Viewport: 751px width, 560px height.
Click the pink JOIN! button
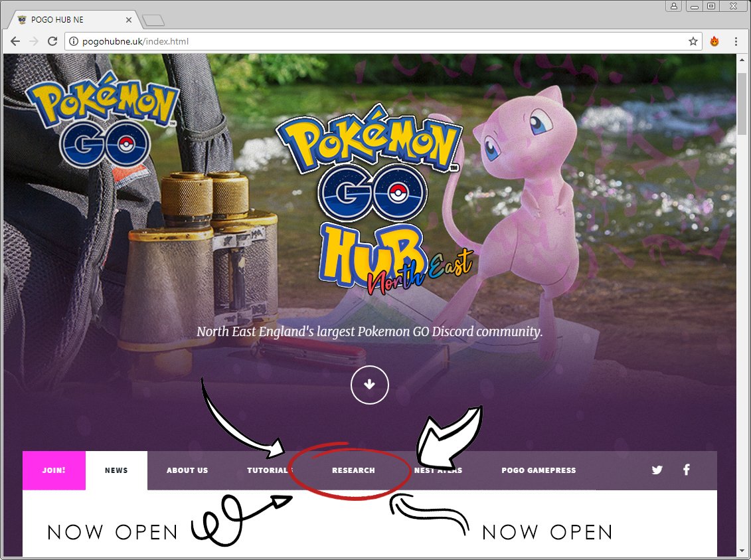(54, 470)
